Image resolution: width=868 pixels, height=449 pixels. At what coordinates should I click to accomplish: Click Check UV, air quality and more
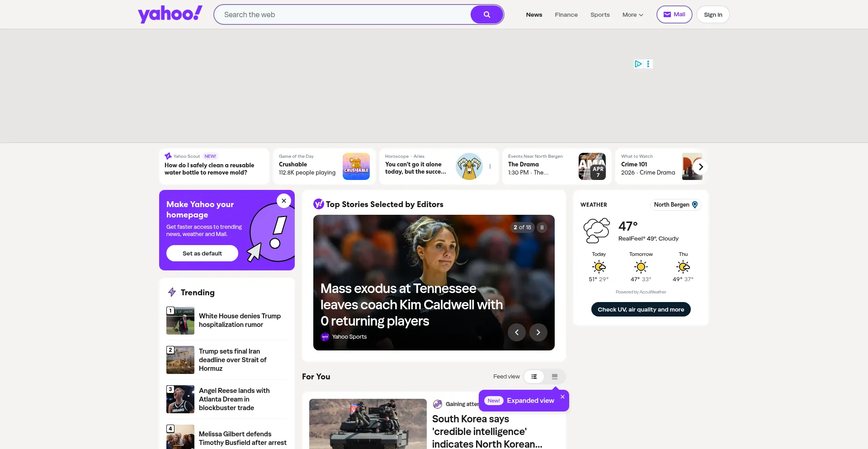(x=641, y=309)
